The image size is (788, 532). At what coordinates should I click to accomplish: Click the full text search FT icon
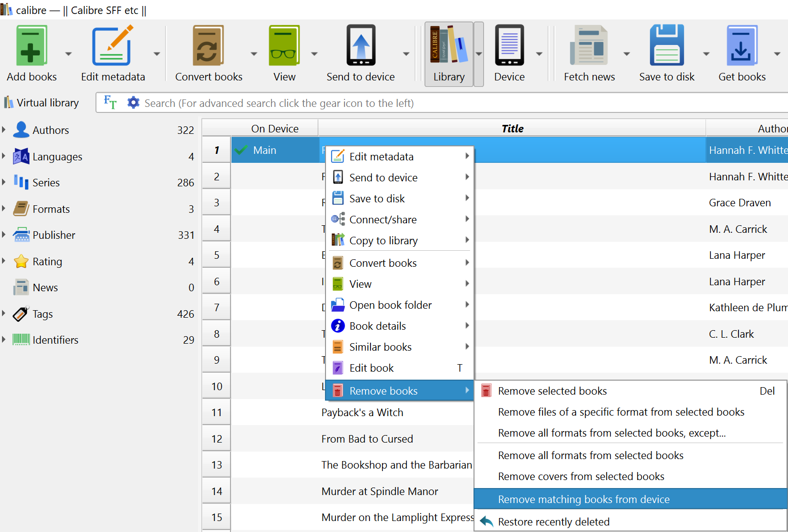110,102
